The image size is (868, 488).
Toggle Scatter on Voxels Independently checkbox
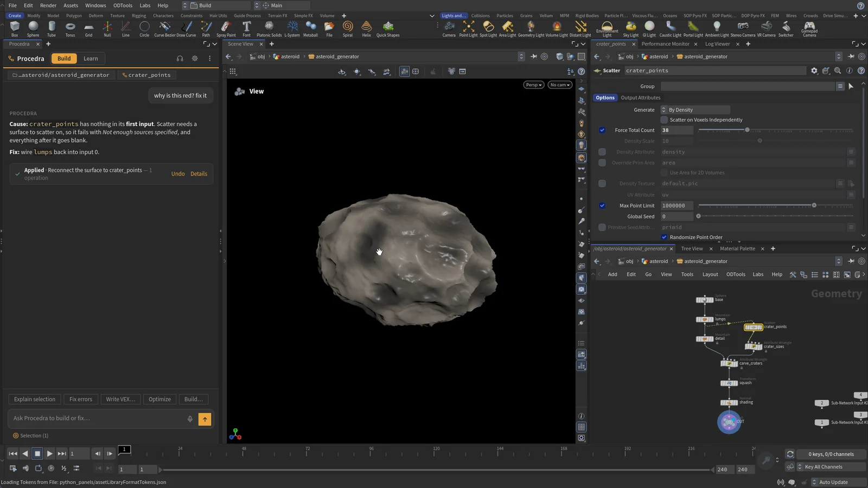pyautogui.click(x=664, y=120)
